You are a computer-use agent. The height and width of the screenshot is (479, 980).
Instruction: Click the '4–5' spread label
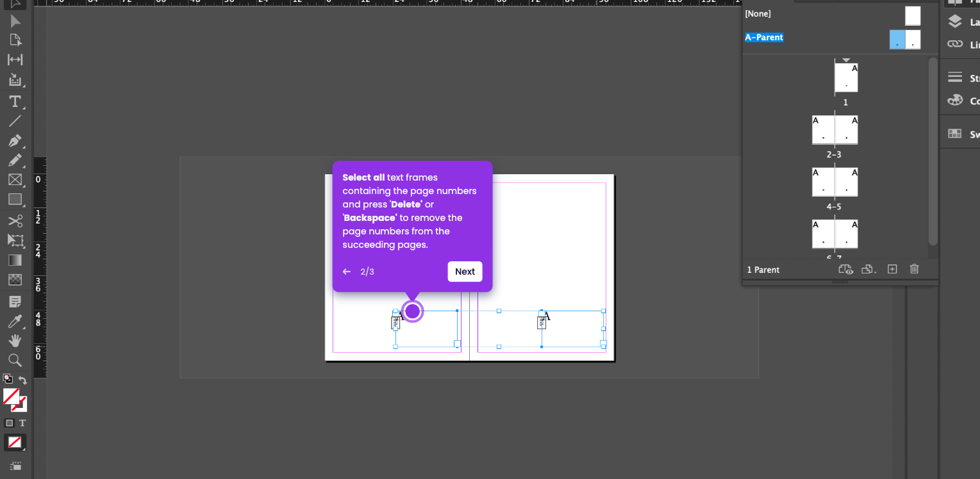834,207
